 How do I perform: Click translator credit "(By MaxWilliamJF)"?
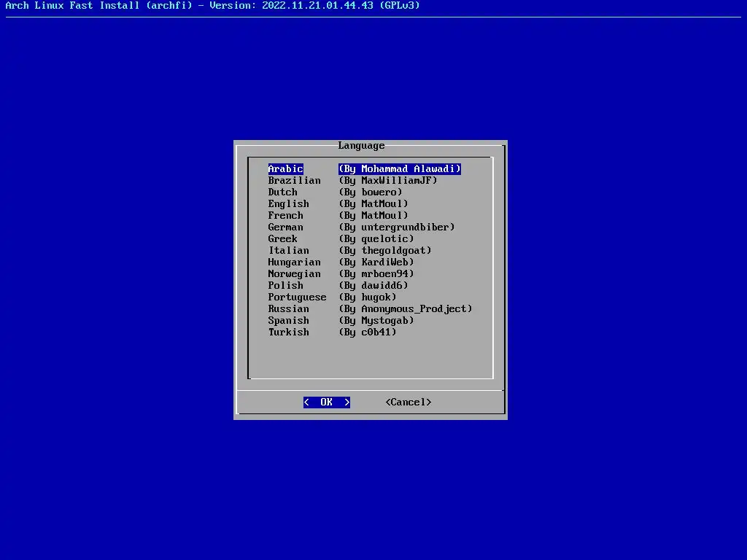pyautogui.click(x=388, y=181)
